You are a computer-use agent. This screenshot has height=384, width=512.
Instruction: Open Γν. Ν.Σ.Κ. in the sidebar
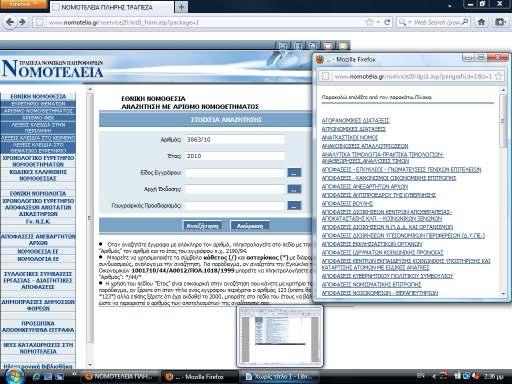pos(38,221)
